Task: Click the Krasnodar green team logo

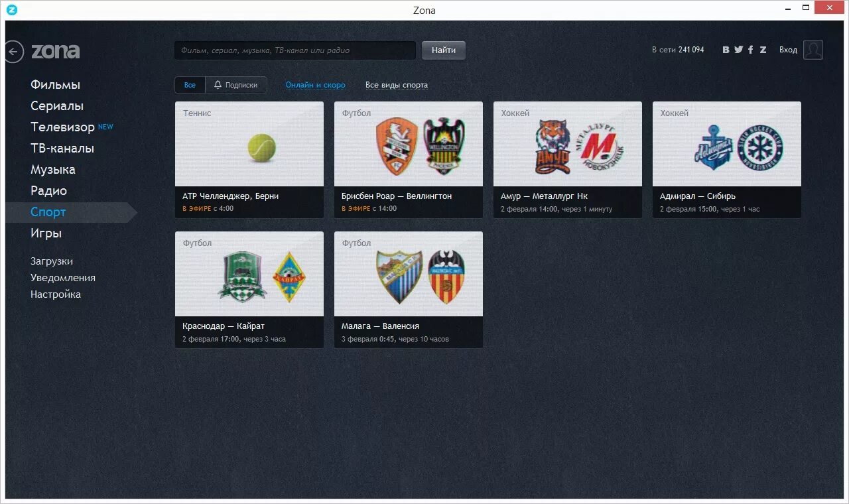Action: pos(242,277)
